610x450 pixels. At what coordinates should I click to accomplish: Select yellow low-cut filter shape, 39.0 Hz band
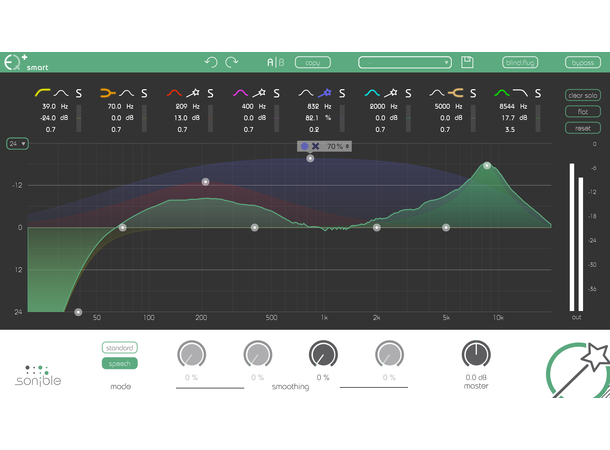click(x=42, y=93)
